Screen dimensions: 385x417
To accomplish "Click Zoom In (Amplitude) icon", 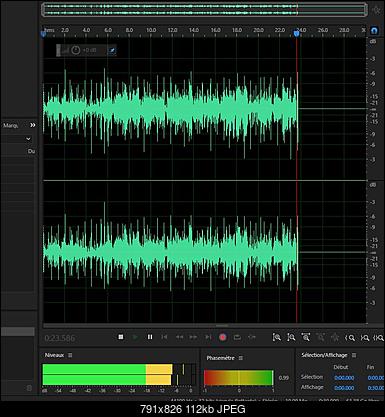I will (277, 338).
